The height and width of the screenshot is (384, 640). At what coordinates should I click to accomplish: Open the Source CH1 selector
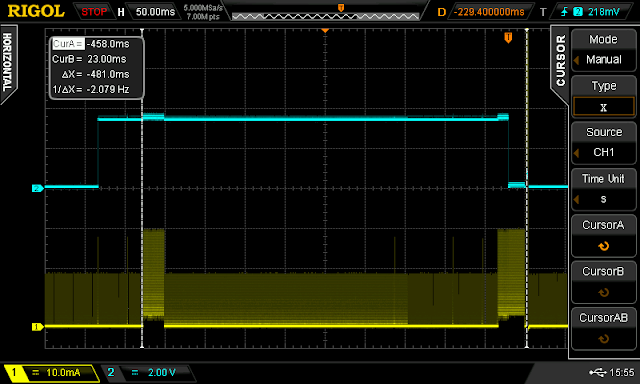click(x=603, y=142)
